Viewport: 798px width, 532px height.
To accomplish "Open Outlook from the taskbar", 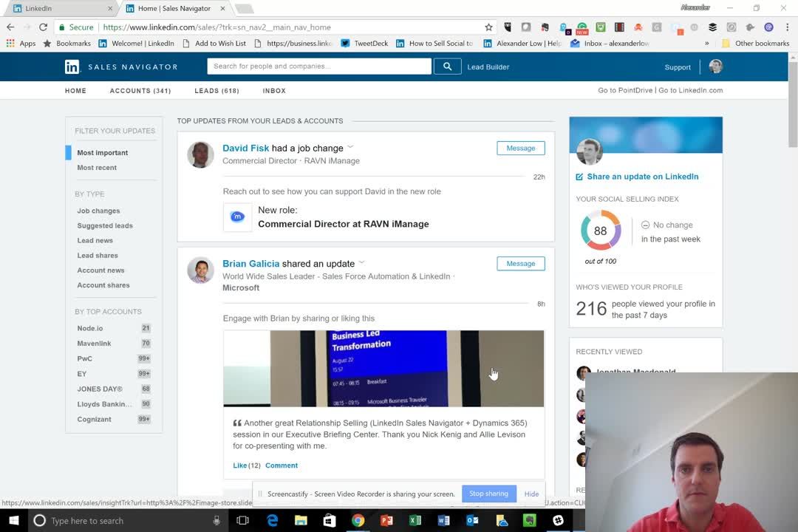I will pos(472,520).
